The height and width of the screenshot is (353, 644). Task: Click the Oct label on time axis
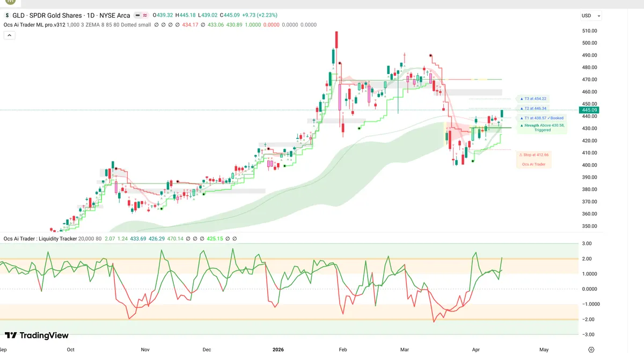(71, 349)
